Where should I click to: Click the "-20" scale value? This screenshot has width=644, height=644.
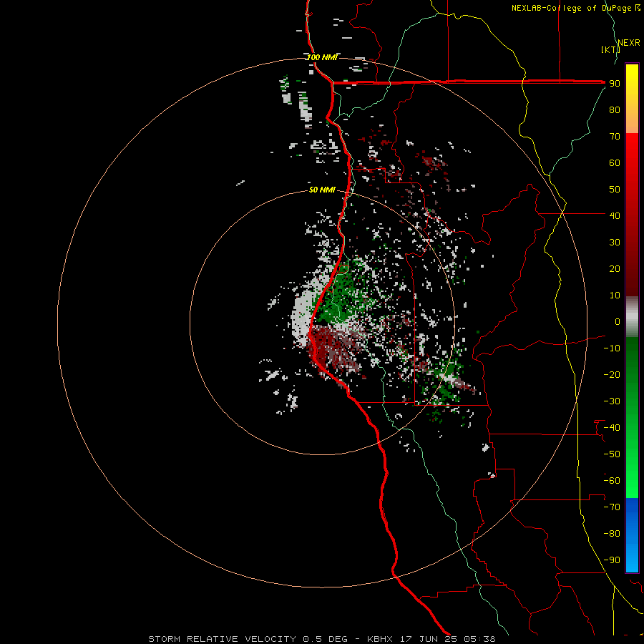612,375
